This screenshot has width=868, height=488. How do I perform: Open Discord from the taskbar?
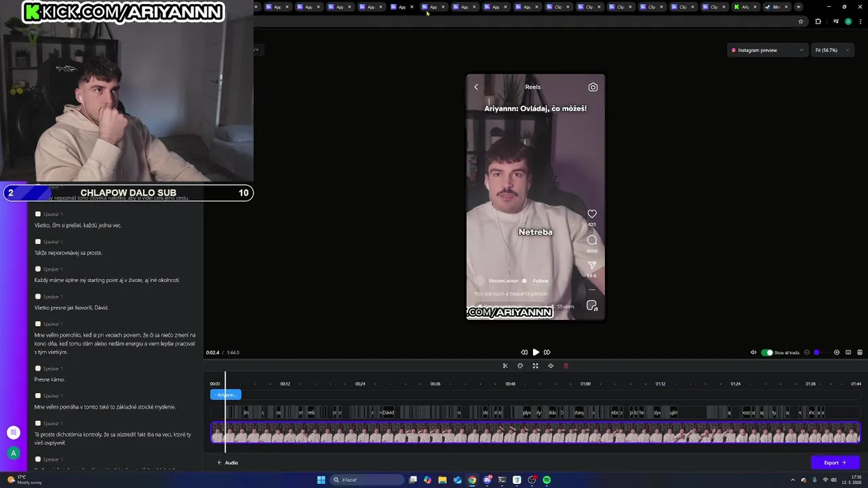click(488, 480)
